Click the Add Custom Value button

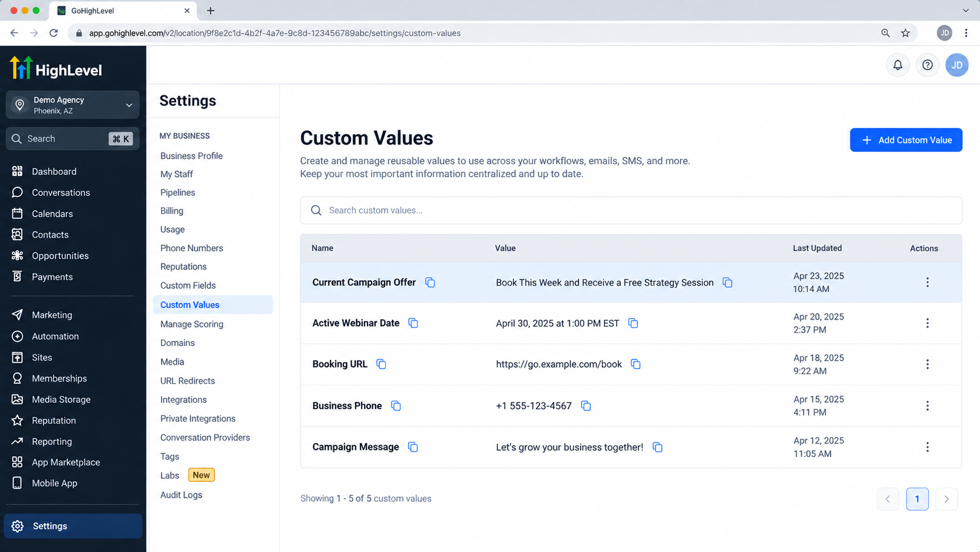906,140
